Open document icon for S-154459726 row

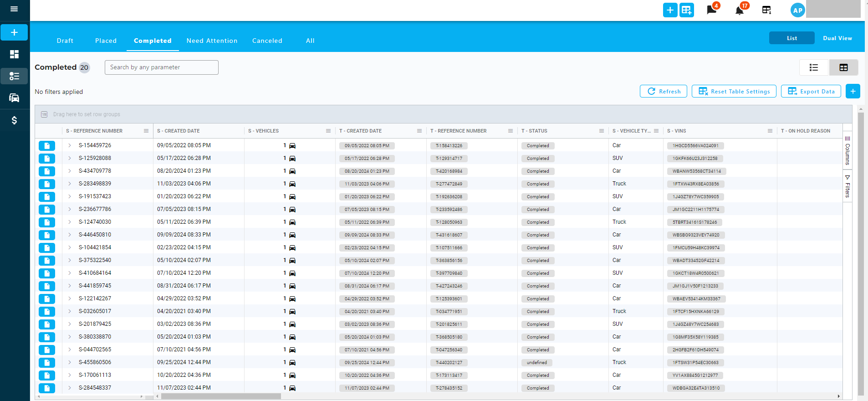[x=47, y=146]
